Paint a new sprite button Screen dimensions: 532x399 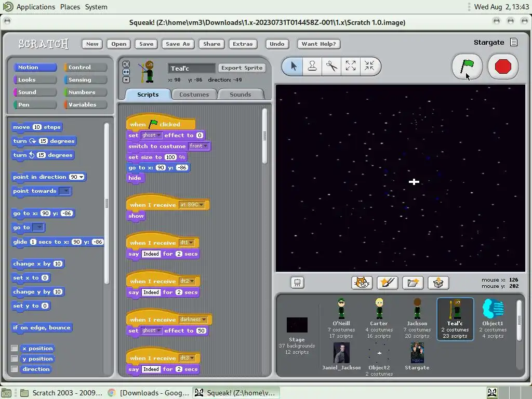pyautogui.click(x=387, y=283)
